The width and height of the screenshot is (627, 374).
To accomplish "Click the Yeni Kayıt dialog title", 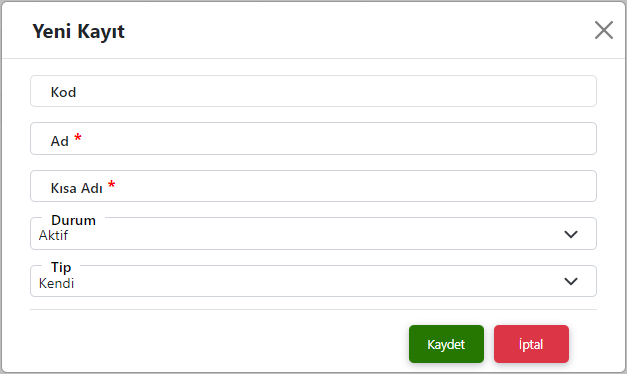I will 78,31.
